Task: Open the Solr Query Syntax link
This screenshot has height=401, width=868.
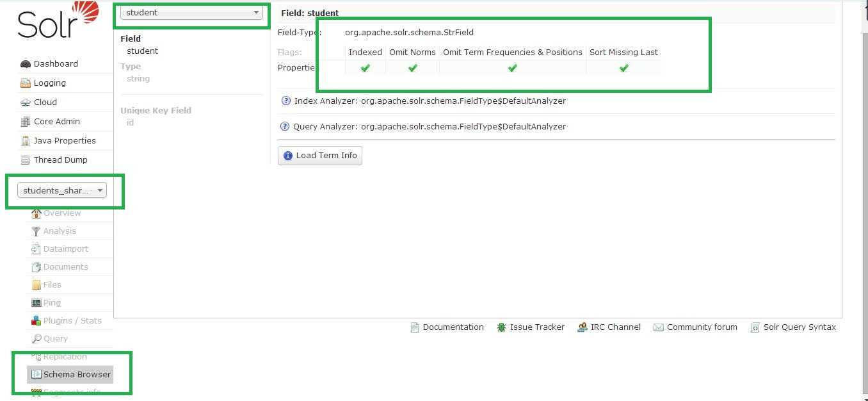Action: (800, 327)
